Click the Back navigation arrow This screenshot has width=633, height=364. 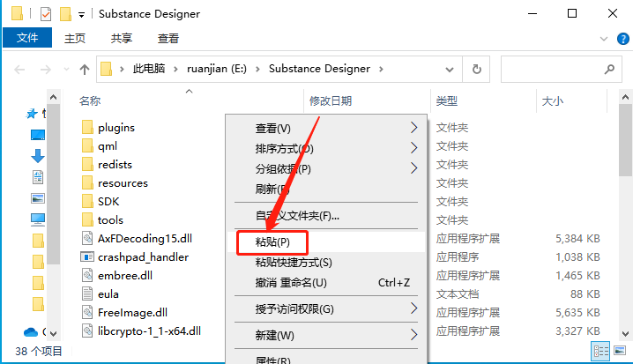point(19,70)
